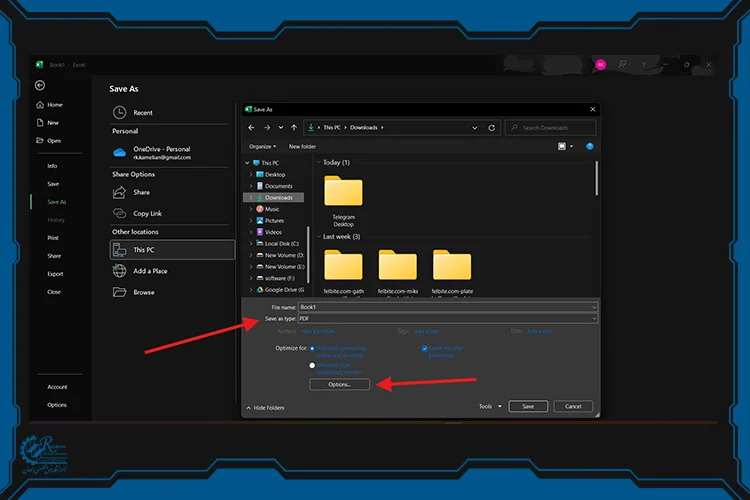Click the Copy Link icon
This screenshot has height=500, width=750.
[x=119, y=213]
